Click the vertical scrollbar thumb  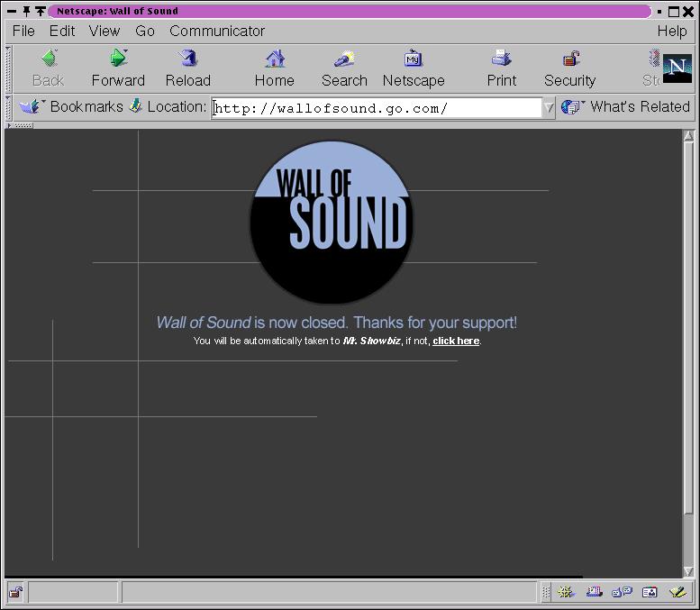coord(689,328)
